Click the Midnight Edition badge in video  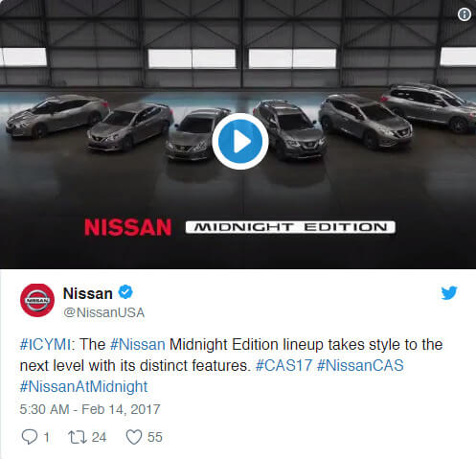pyautogui.click(x=290, y=227)
